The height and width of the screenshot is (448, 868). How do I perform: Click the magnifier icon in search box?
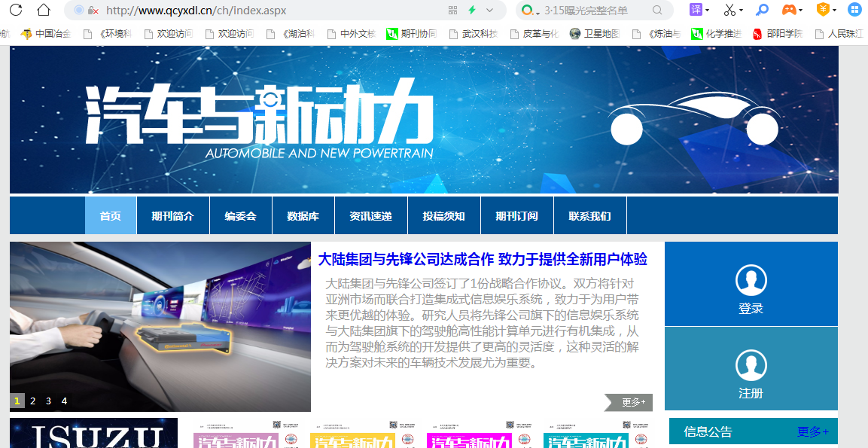click(657, 11)
